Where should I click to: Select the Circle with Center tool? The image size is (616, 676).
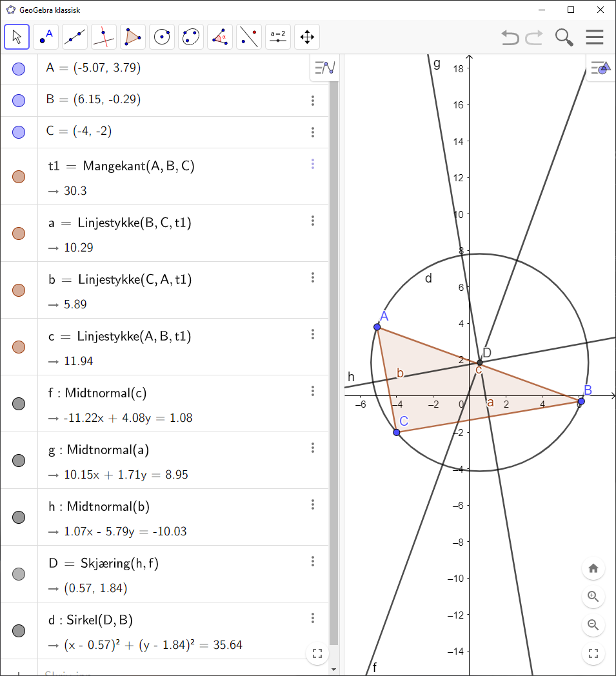tap(161, 37)
